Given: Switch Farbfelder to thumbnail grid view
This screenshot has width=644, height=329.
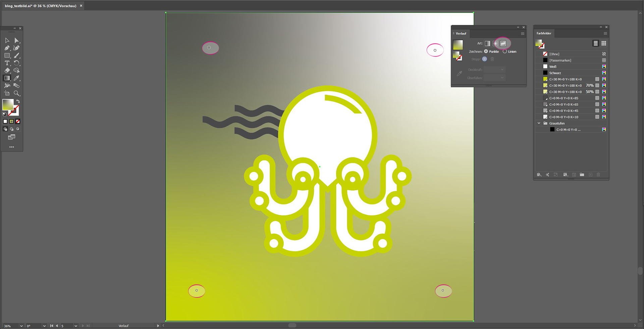Looking at the screenshot, I should coord(604,43).
